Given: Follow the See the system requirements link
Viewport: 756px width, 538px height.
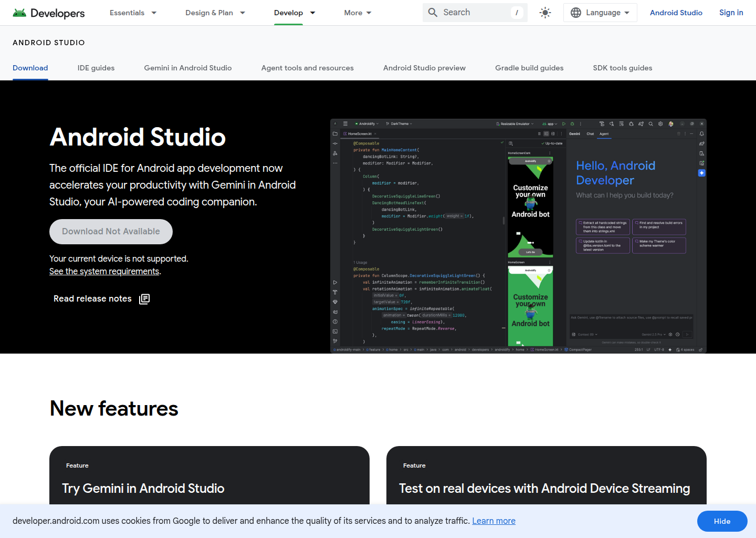Looking at the screenshot, I should [104, 271].
